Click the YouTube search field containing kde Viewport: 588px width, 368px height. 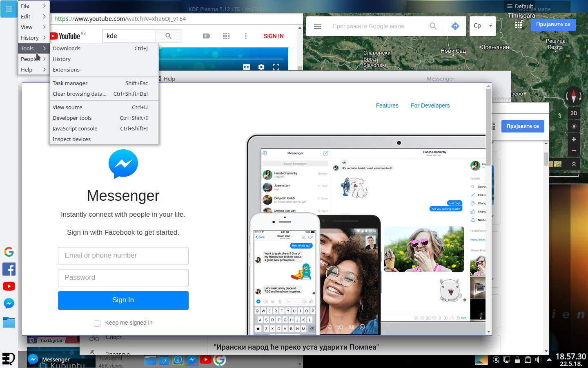click(x=129, y=36)
